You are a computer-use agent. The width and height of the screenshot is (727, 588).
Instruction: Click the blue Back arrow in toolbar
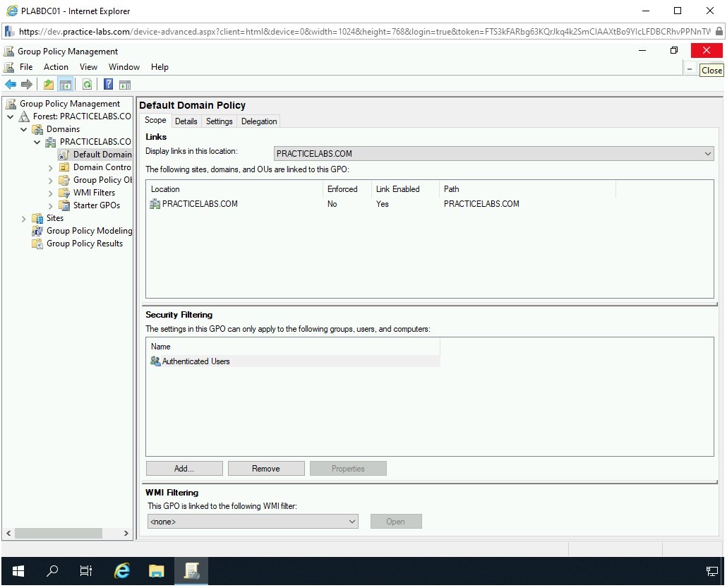click(11, 85)
